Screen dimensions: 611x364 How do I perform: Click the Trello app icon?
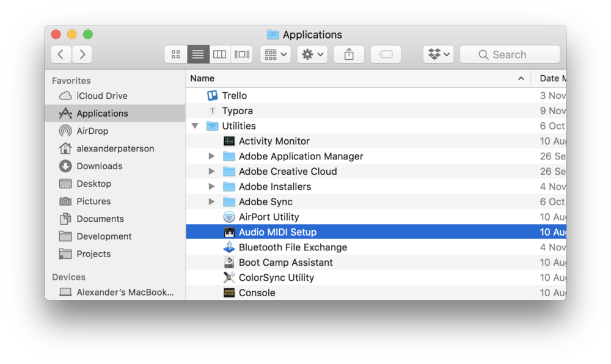213,95
